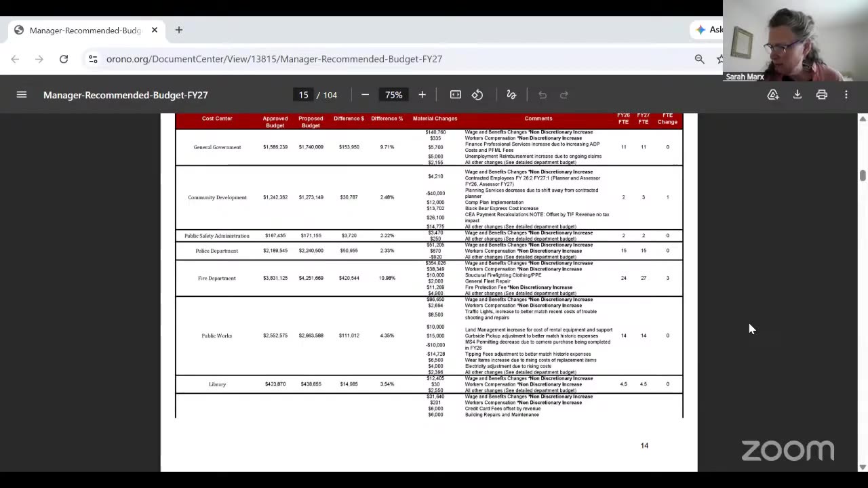The width and height of the screenshot is (868, 488).
Task: Close the Manager-Recommended-Budget tab
Action: [x=155, y=30]
